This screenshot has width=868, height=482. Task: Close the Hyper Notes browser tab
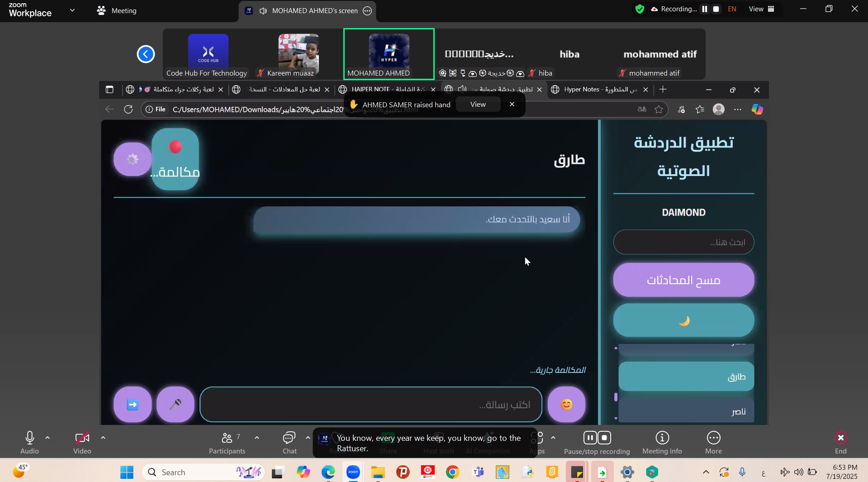coord(645,90)
